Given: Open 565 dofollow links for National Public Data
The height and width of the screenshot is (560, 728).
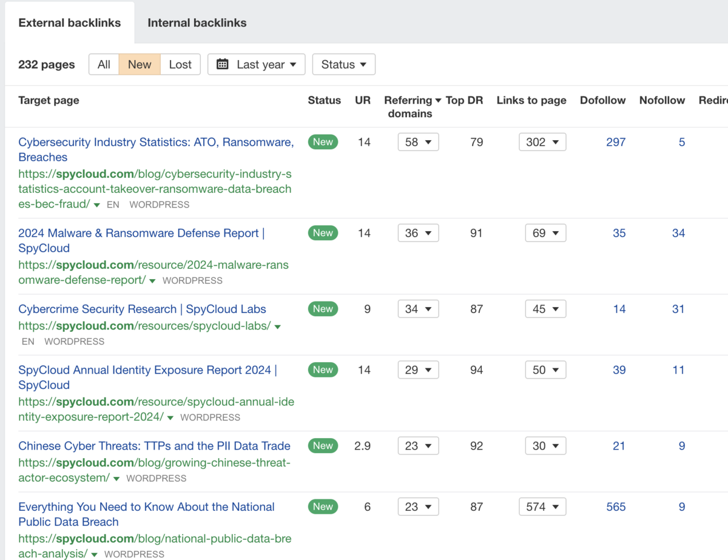Looking at the screenshot, I should point(615,507).
